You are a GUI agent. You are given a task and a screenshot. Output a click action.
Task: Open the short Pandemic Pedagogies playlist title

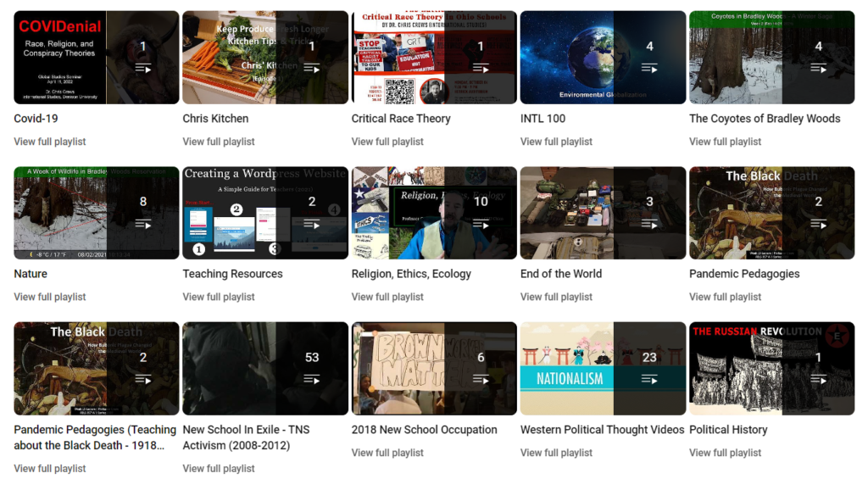click(x=744, y=274)
